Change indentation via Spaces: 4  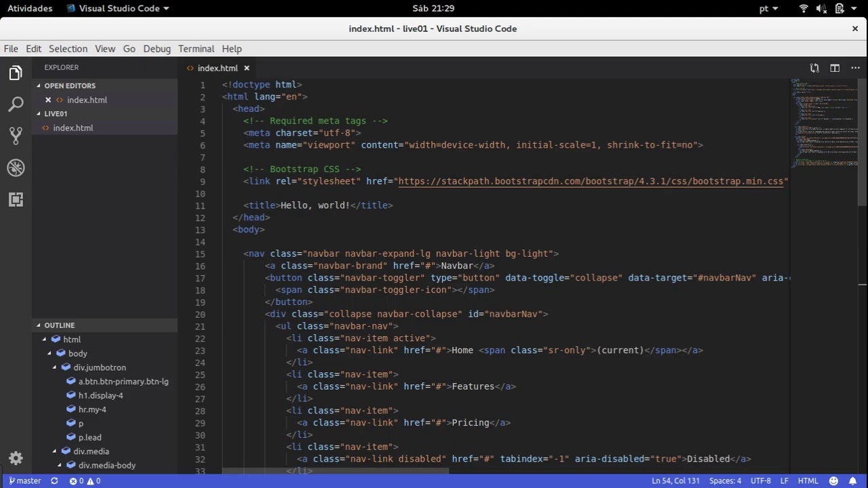(725, 481)
